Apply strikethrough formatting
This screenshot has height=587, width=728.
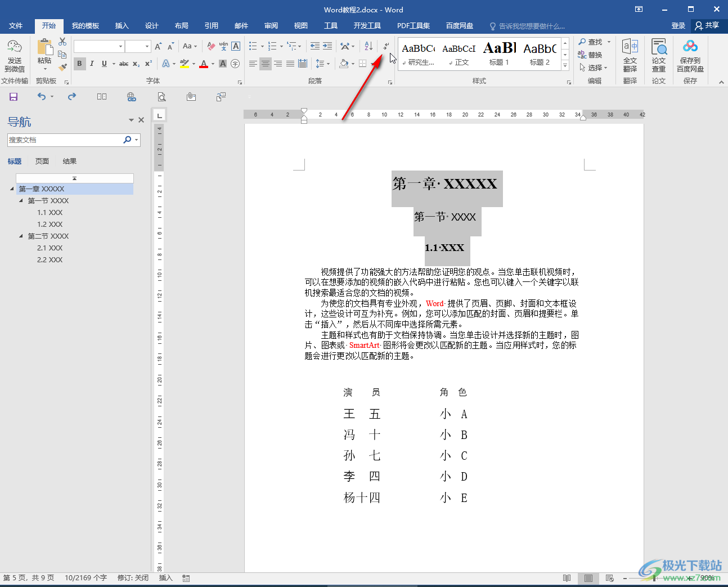[124, 64]
